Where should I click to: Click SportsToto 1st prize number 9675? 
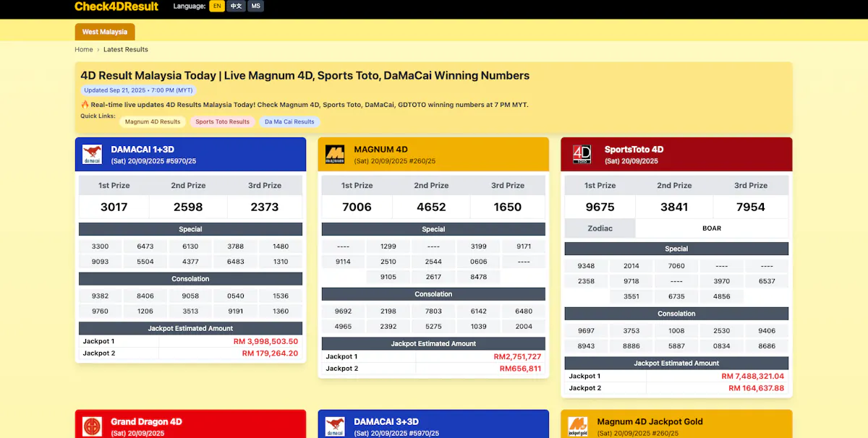[600, 207]
